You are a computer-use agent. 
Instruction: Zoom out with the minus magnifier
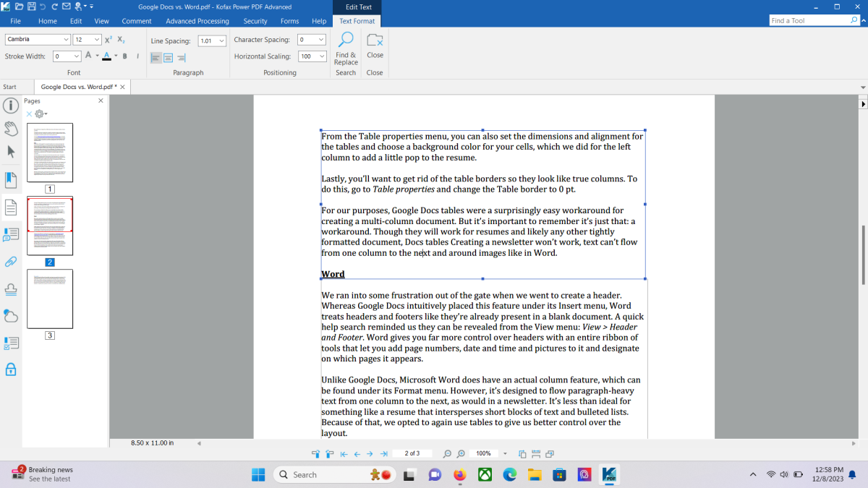tap(447, 454)
